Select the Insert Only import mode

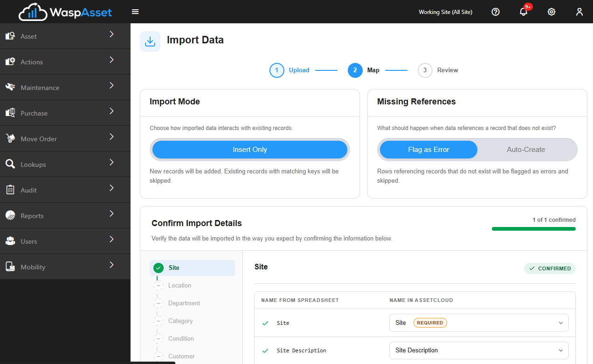click(250, 150)
